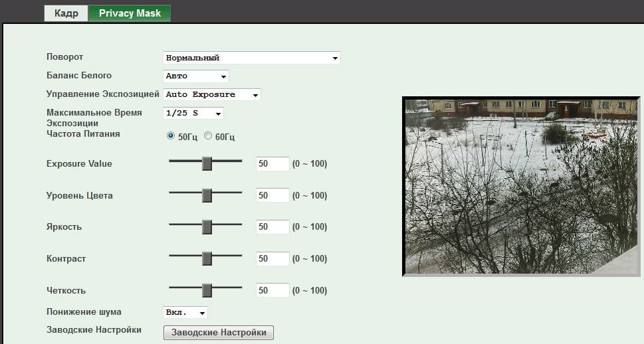Focus the Четкость number field

[272, 290]
